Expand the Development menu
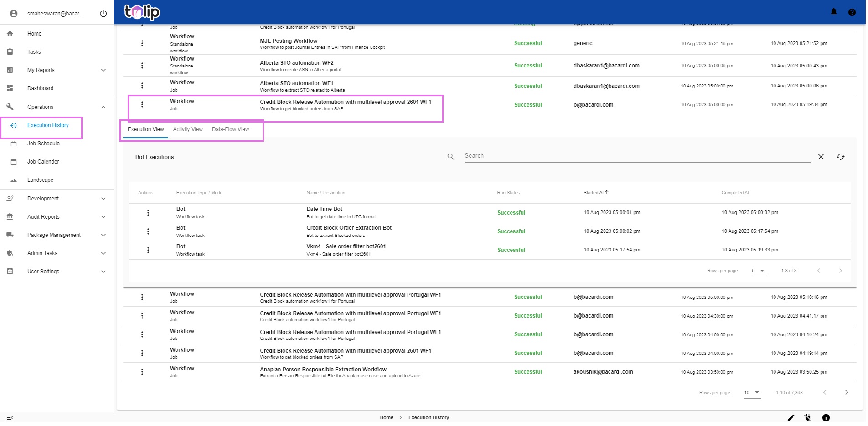 (103, 199)
